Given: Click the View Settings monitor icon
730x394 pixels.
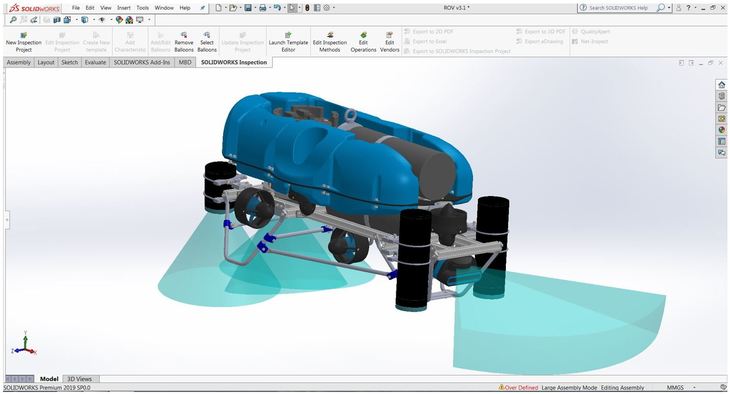Looking at the screenshot, I should click(x=139, y=20).
